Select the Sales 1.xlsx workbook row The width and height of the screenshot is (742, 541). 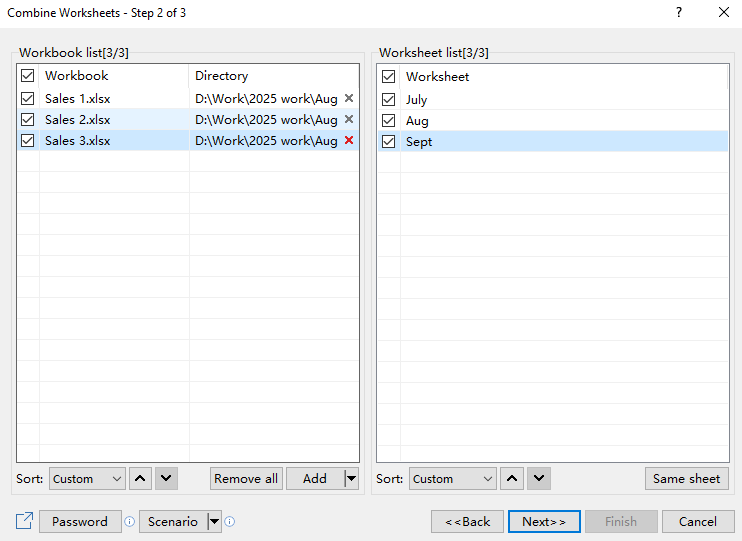tap(188, 98)
